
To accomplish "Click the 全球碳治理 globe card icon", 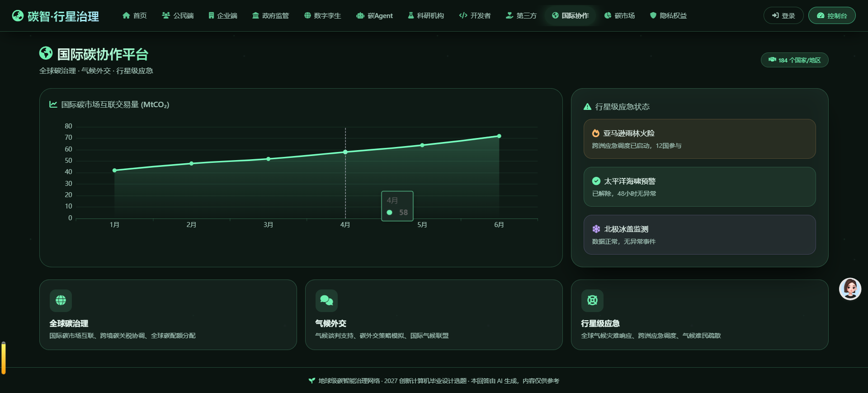I will pyautogui.click(x=61, y=300).
